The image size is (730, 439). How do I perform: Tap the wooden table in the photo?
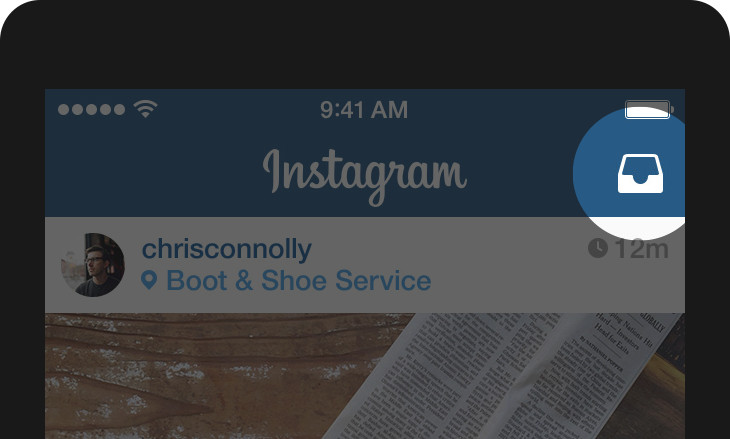[186, 376]
